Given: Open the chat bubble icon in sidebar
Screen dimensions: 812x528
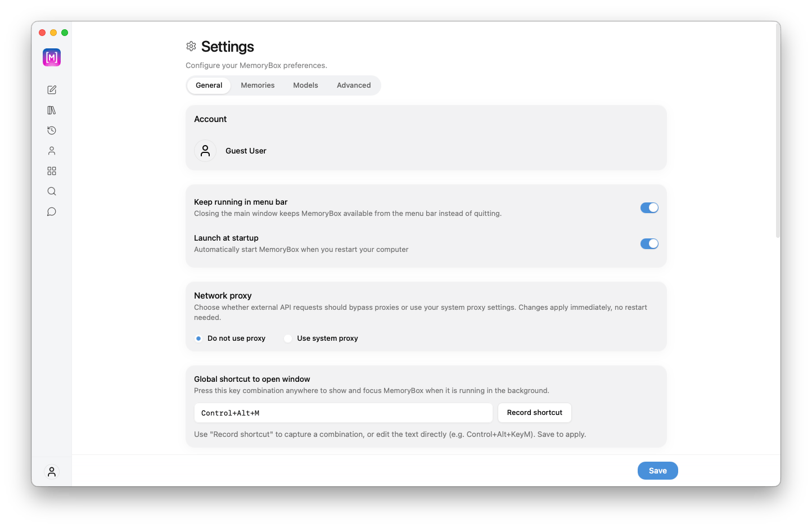Looking at the screenshot, I should 52,211.
